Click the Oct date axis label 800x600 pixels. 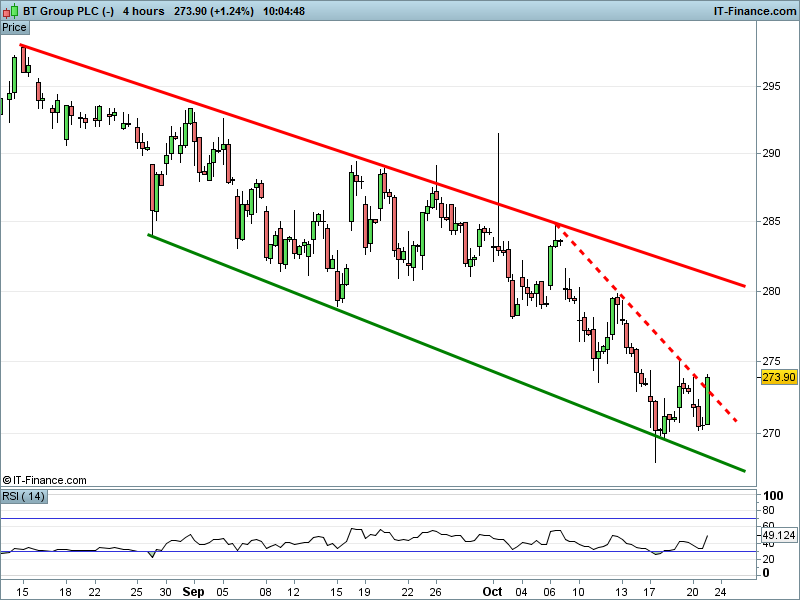click(x=492, y=592)
